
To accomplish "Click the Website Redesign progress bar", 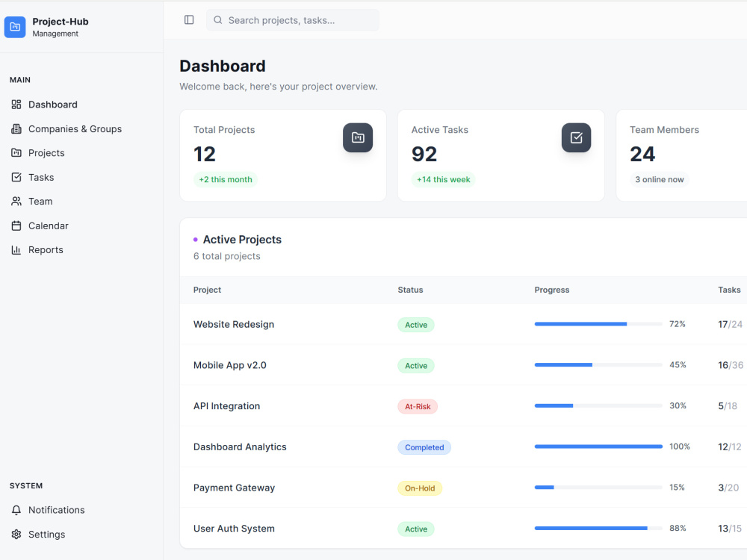I will [x=598, y=324].
